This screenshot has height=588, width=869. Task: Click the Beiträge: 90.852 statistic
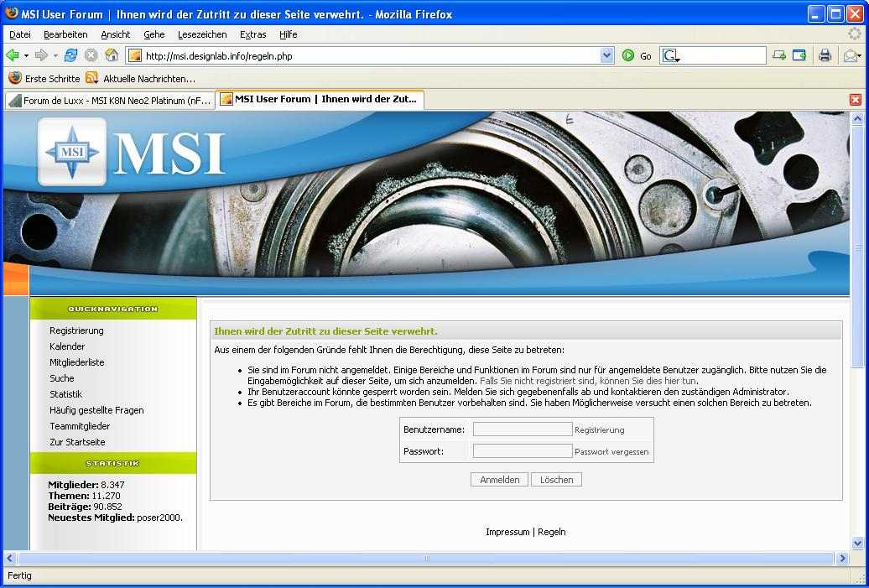pos(85,507)
